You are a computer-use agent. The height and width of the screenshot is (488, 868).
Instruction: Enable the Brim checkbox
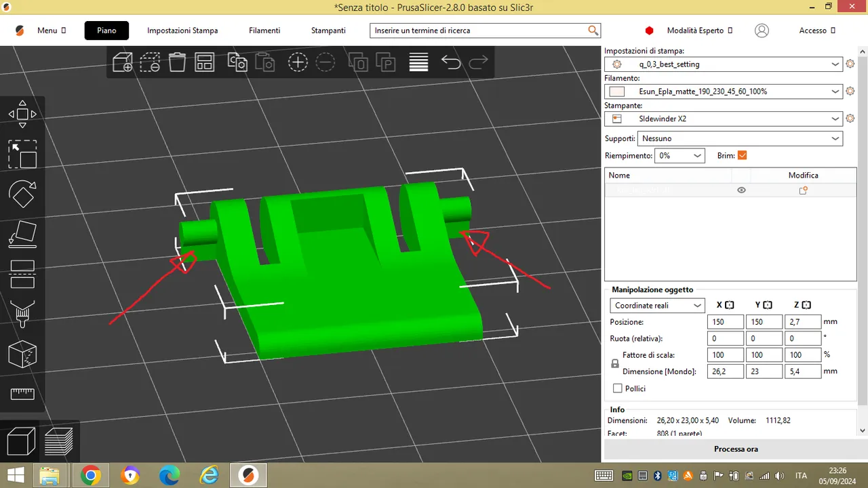tap(743, 155)
